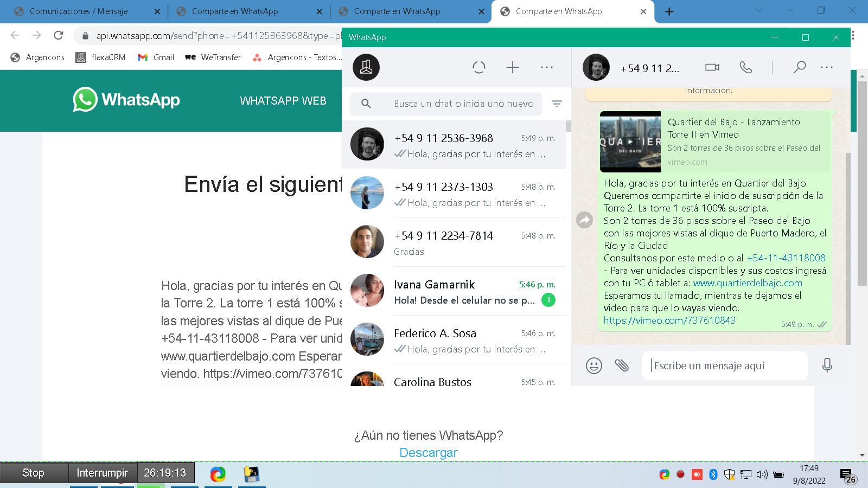Click the magnifier icon in chat search
This screenshot has width=868, height=488.
pos(366,104)
